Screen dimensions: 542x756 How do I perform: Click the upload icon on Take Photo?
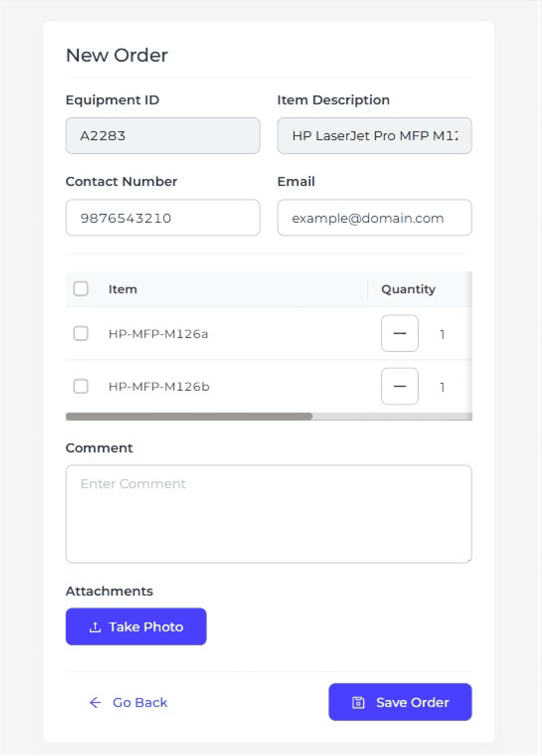[x=95, y=627]
